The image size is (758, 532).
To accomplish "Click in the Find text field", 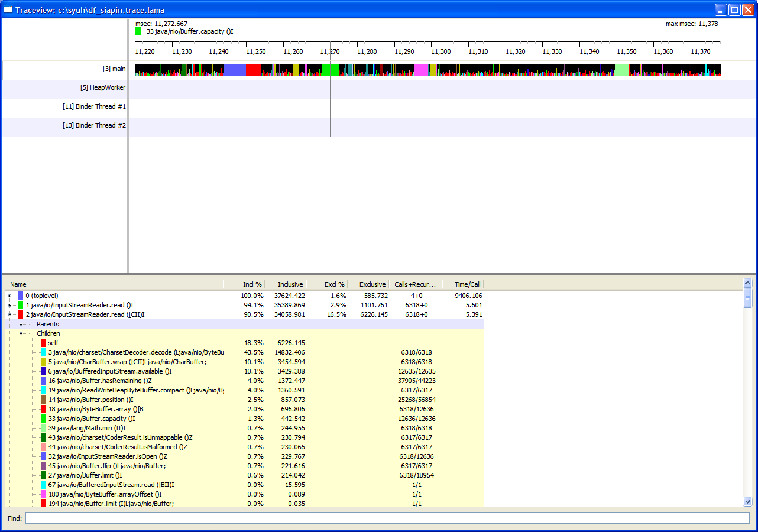I will point(387,518).
